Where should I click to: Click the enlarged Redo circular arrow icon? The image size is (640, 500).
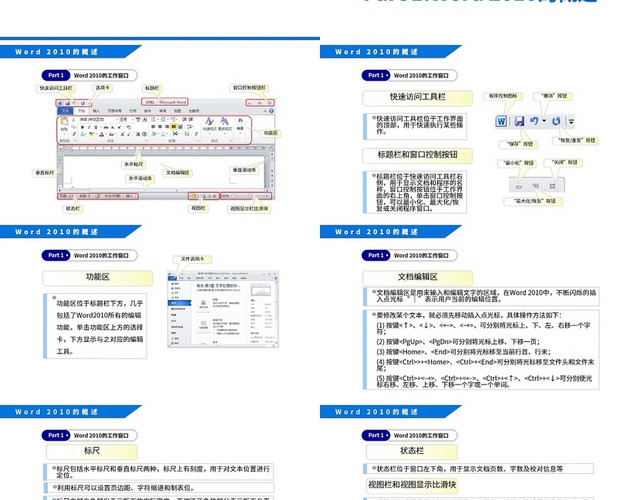tap(556, 121)
